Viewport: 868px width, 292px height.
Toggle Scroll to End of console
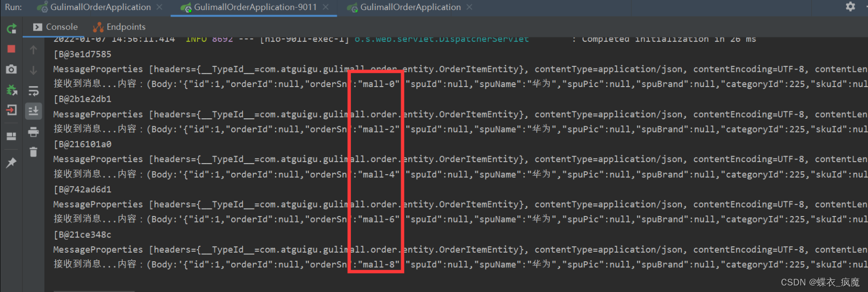coord(33,111)
